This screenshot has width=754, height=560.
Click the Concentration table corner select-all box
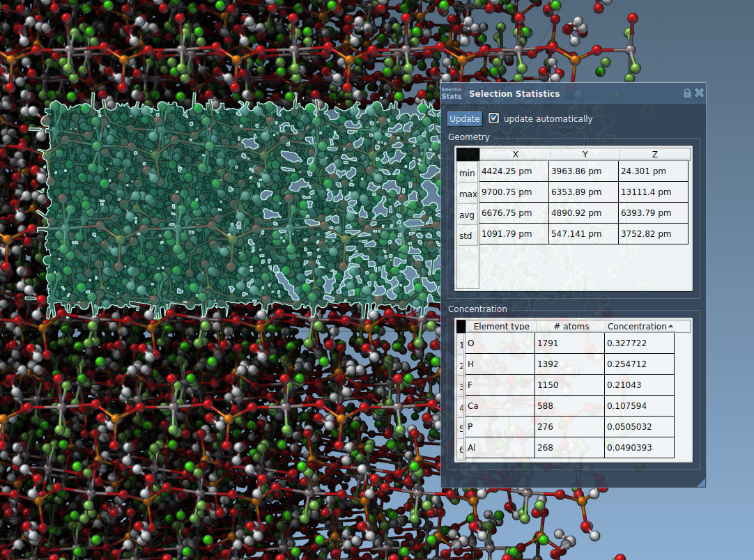pyautogui.click(x=461, y=326)
